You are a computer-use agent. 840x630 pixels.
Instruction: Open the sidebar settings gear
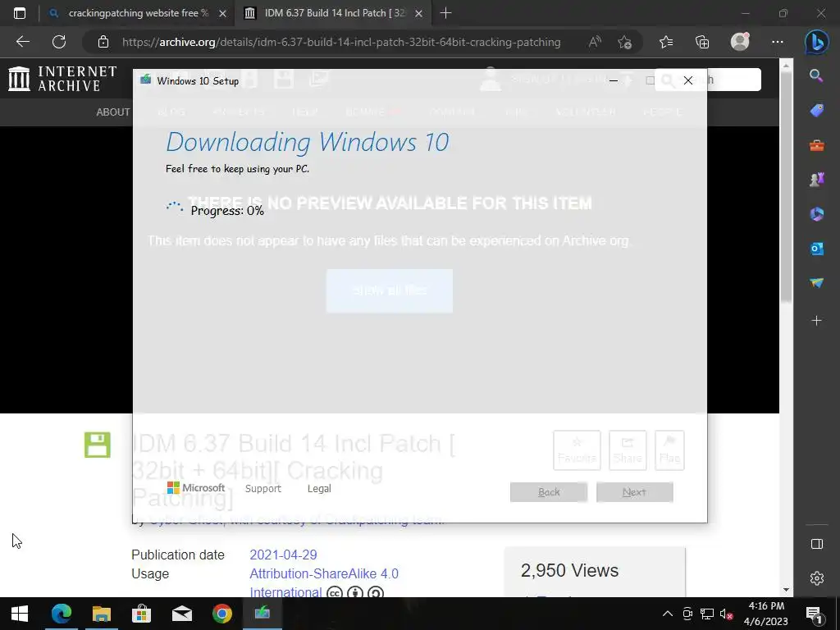(816, 578)
